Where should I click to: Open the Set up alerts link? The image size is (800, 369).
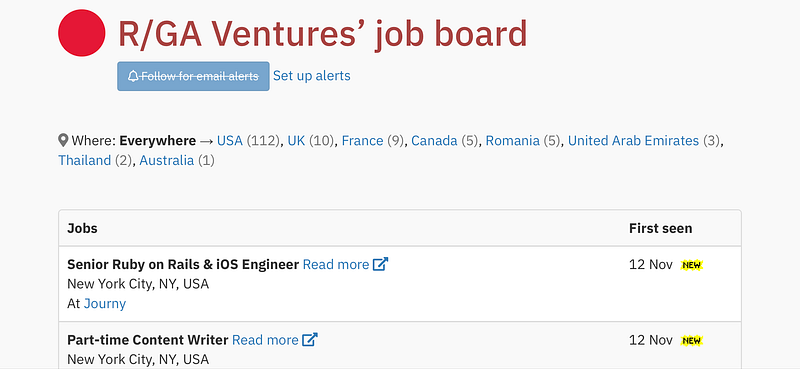312,76
